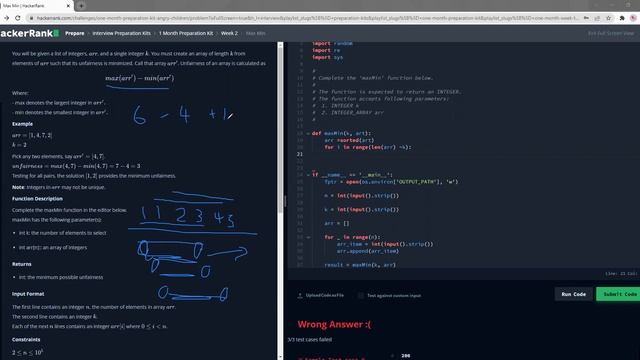The width and height of the screenshot is (640, 360).
Task: Click the 'Returns' heading
Action: coord(22,264)
